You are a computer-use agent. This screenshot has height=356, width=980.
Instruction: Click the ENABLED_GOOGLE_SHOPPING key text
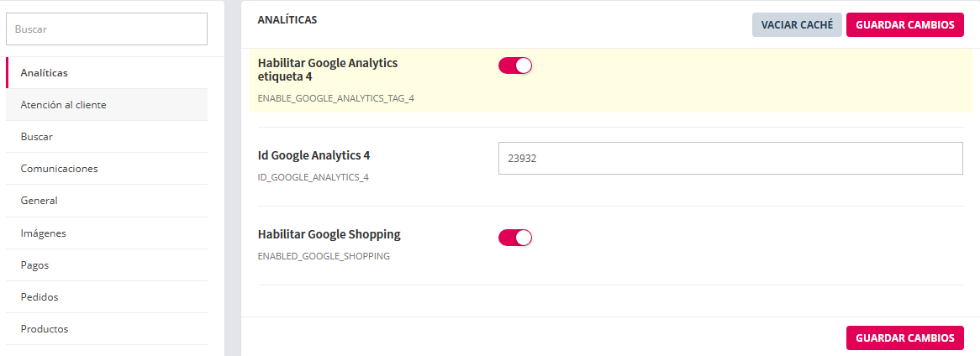pyautogui.click(x=324, y=256)
